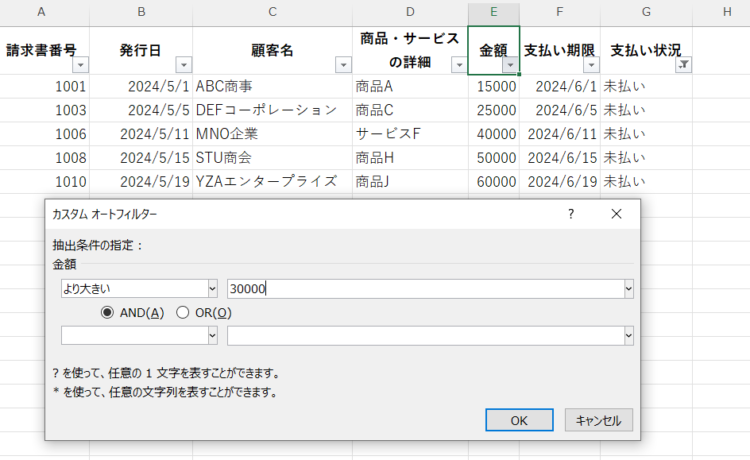Expand the second value list arrow
The width and height of the screenshot is (750, 460).
click(x=629, y=336)
